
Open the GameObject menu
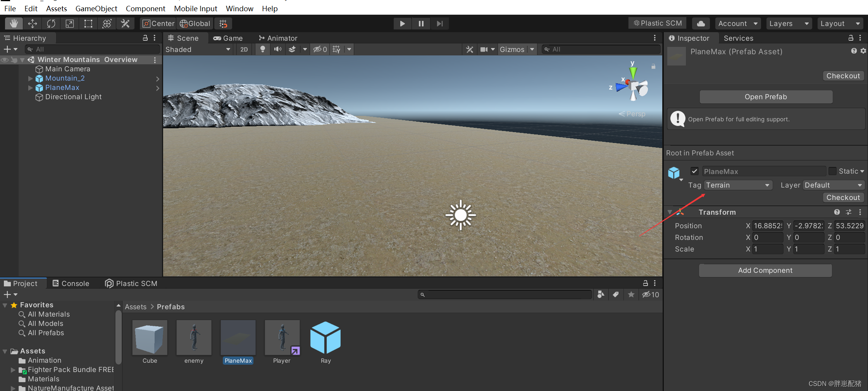96,8
